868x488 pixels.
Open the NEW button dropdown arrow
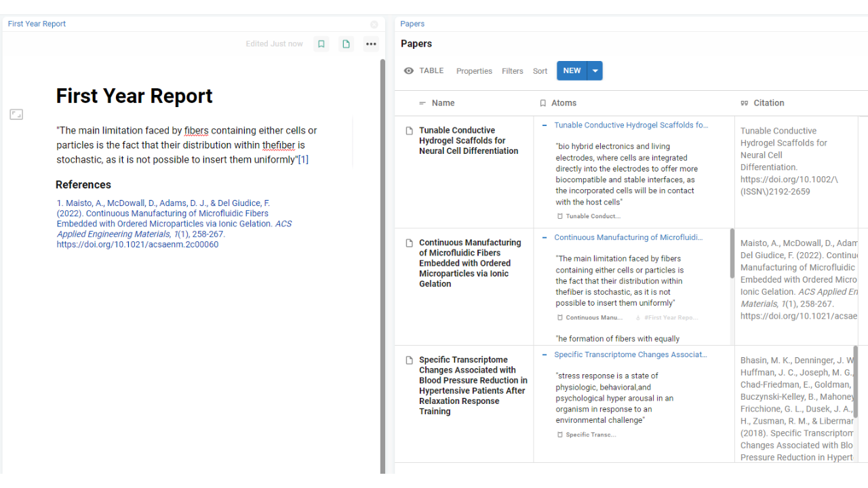(x=595, y=70)
